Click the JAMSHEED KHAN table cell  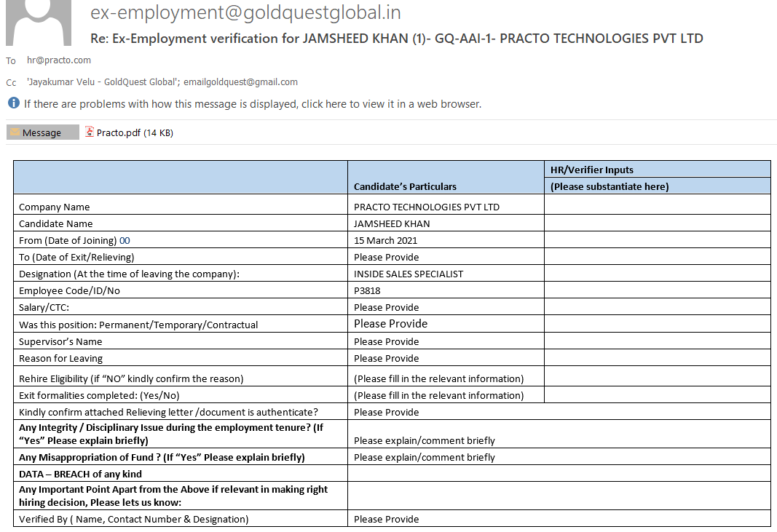[446, 223]
